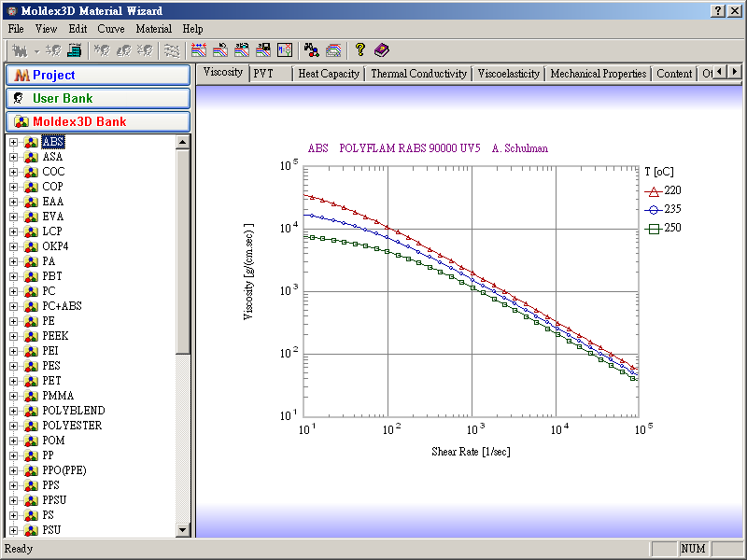Click the PPO(PPE) folder icon
Viewport: 747px width, 560px height.
[x=31, y=470]
